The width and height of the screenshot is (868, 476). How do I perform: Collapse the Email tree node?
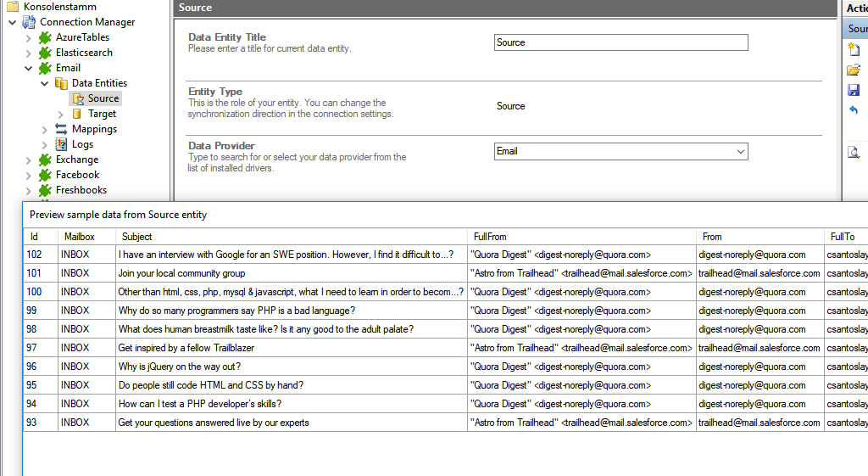pos(29,68)
